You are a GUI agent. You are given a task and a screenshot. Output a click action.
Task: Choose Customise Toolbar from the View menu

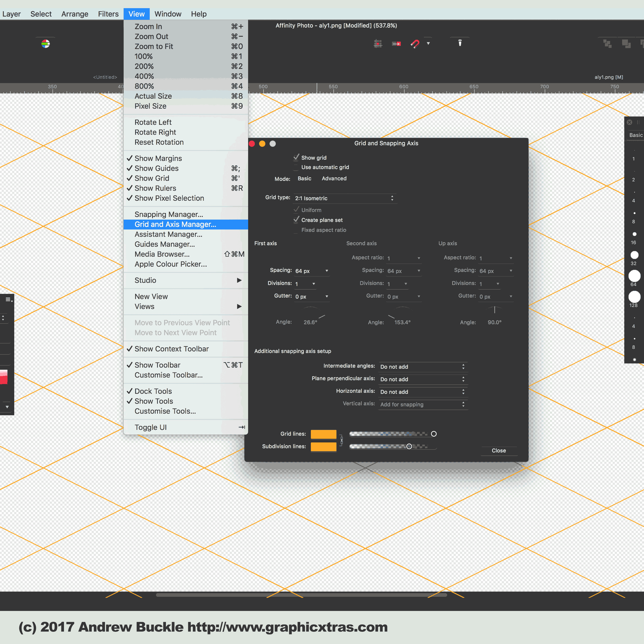tap(186, 375)
